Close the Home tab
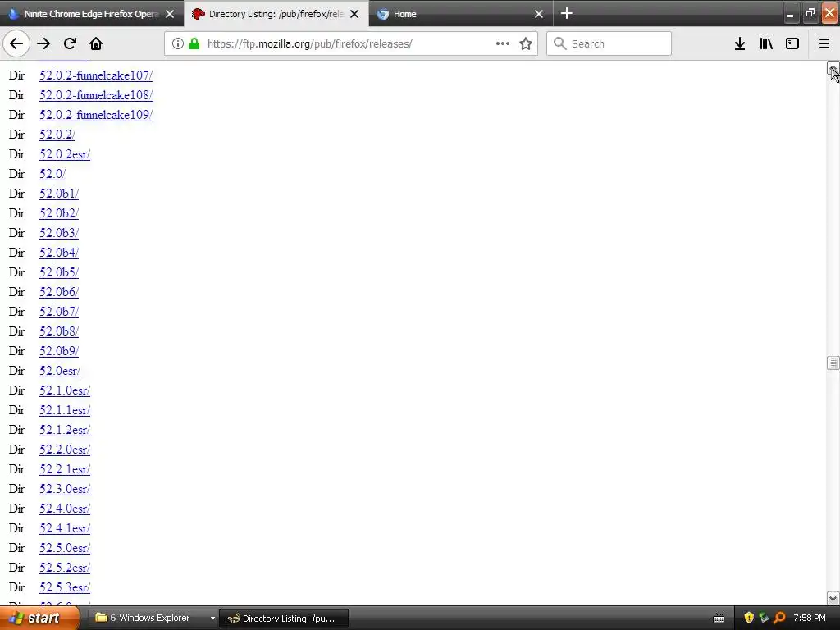Screen dimensions: 840x630 point(539,14)
